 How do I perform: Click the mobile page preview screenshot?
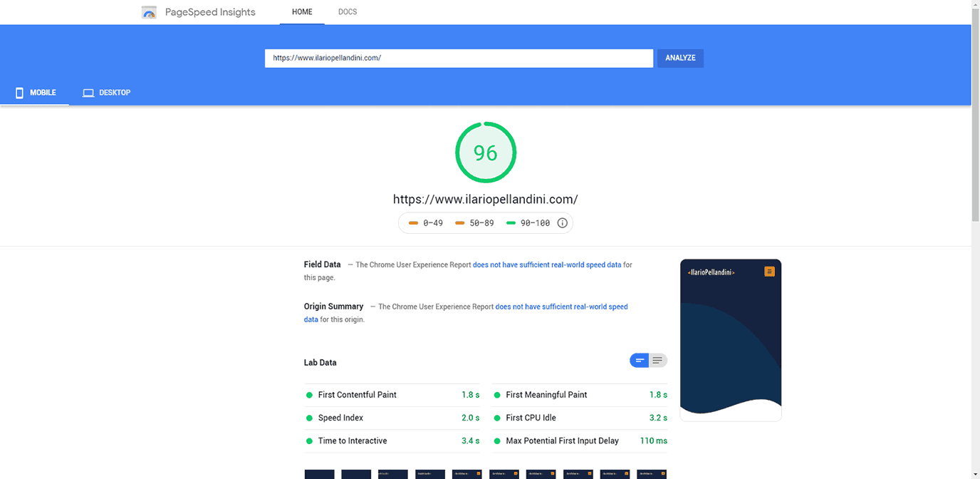point(731,340)
